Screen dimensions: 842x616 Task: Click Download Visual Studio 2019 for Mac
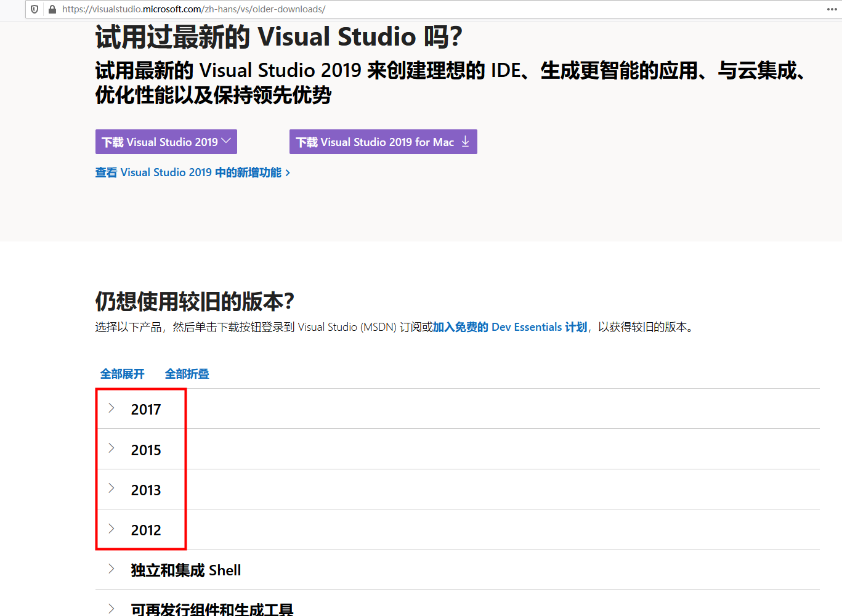(x=383, y=142)
